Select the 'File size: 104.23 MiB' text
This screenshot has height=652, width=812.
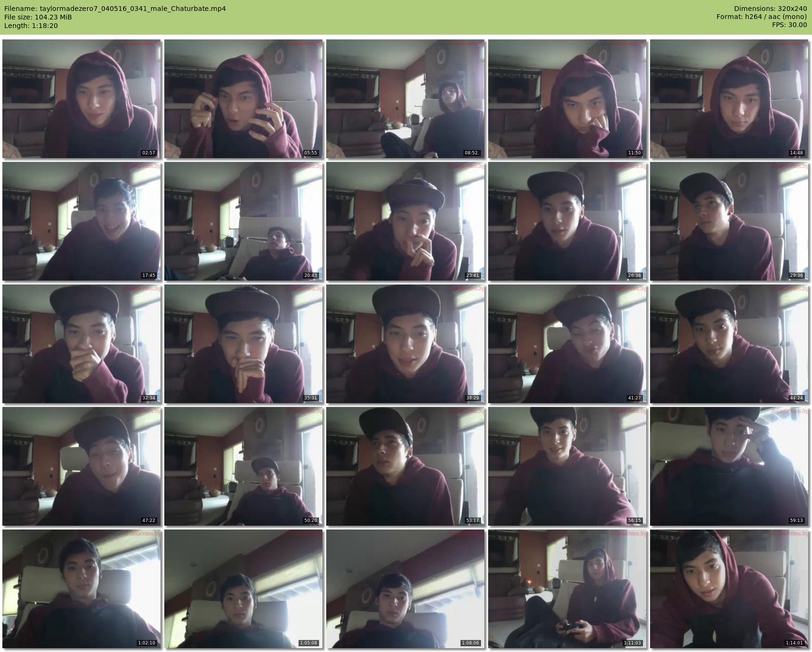point(38,17)
